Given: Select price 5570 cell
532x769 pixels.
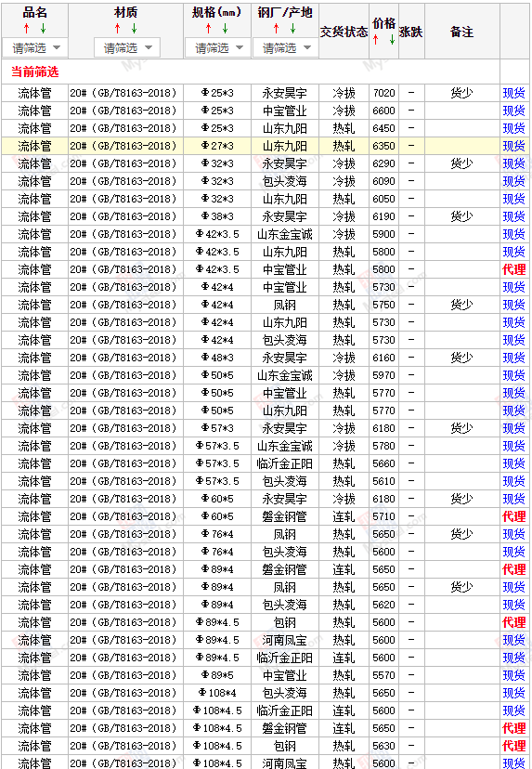Looking at the screenshot, I should 383,676.
